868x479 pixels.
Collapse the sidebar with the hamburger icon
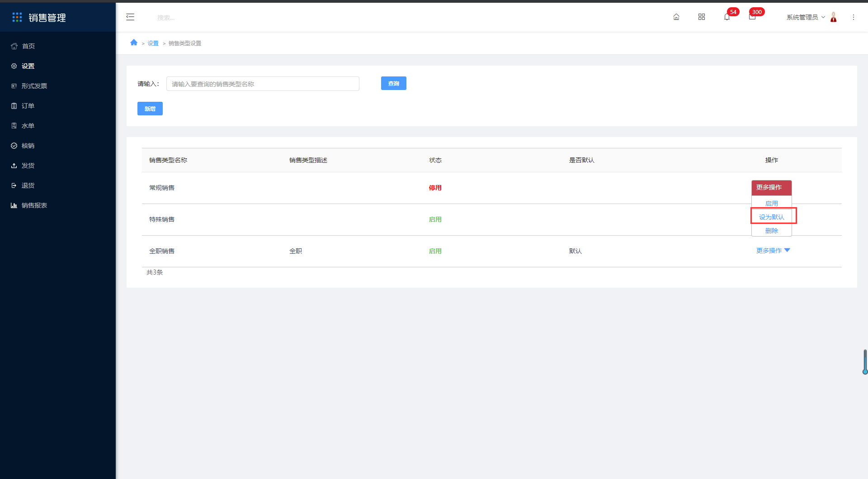[x=130, y=17]
